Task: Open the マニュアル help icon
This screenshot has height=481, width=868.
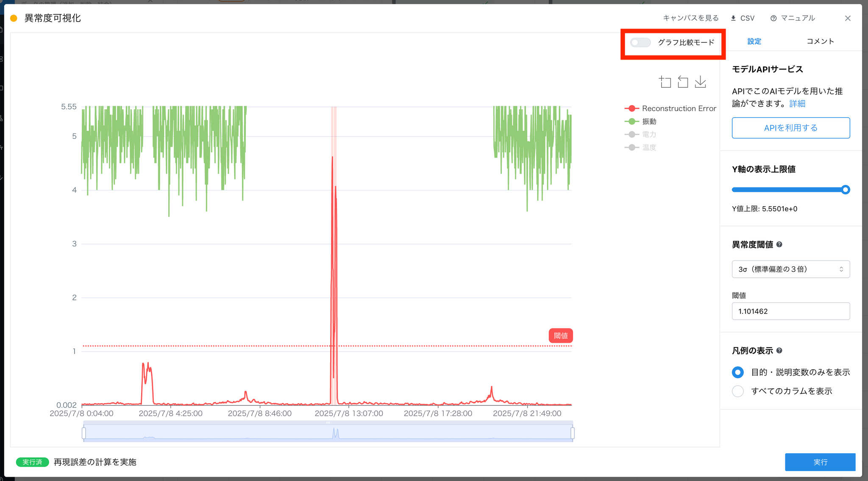Action: [773, 18]
